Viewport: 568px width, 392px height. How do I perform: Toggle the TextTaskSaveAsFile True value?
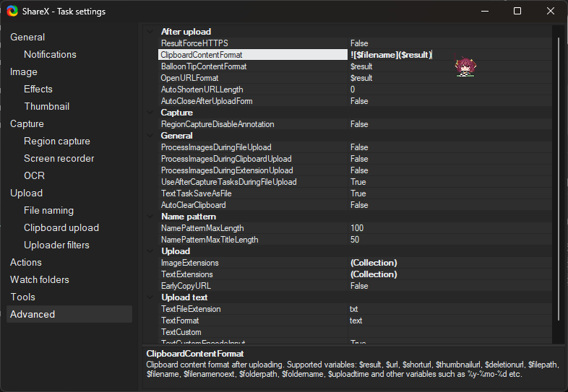(x=358, y=193)
